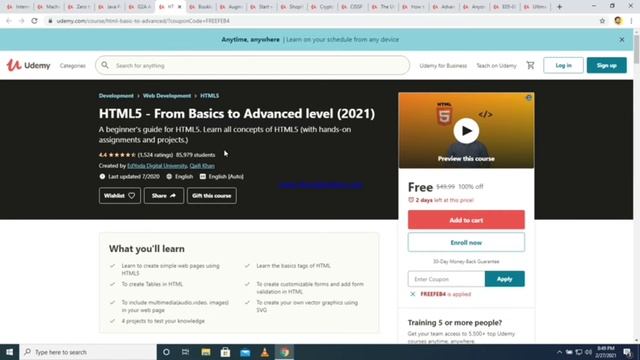Click Gift this course
Image resolution: width=640 pixels, height=360 pixels.
point(211,196)
